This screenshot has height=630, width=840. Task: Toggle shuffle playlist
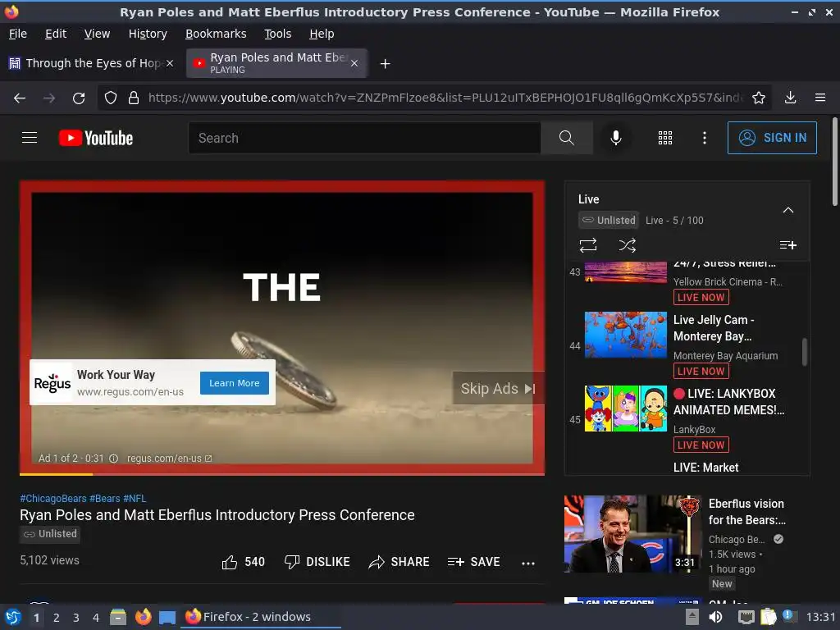pyautogui.click(x=628, y=245)
